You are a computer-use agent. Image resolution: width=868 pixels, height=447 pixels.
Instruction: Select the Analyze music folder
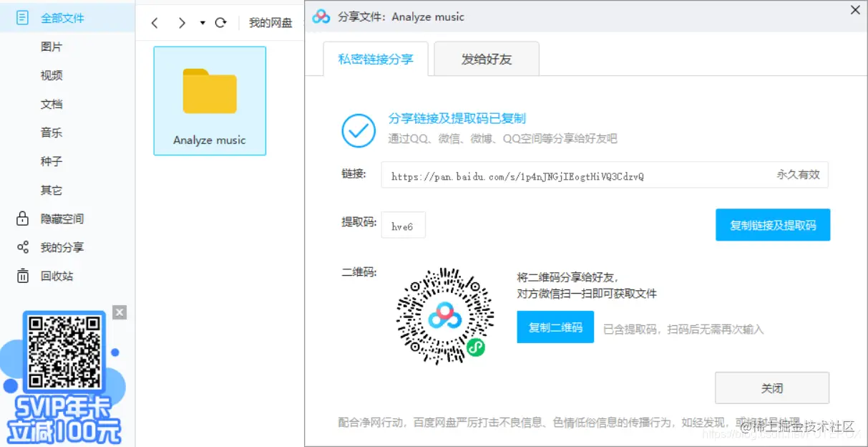[210, 101]
